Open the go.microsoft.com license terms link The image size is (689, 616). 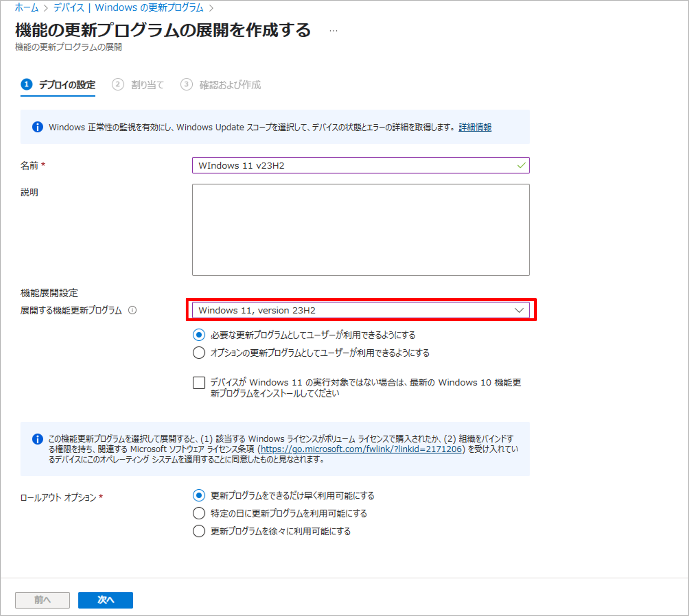pyautogui.click(x=361, y=449)
